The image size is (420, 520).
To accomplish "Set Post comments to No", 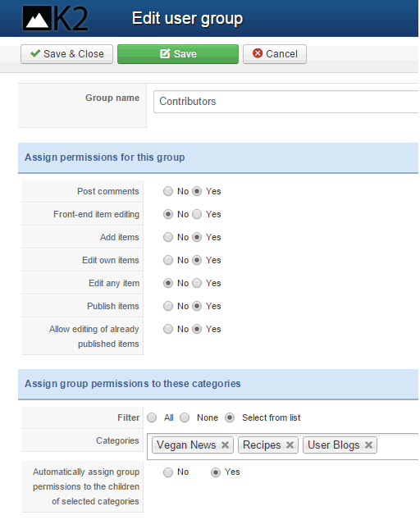I will click(168, 191).
